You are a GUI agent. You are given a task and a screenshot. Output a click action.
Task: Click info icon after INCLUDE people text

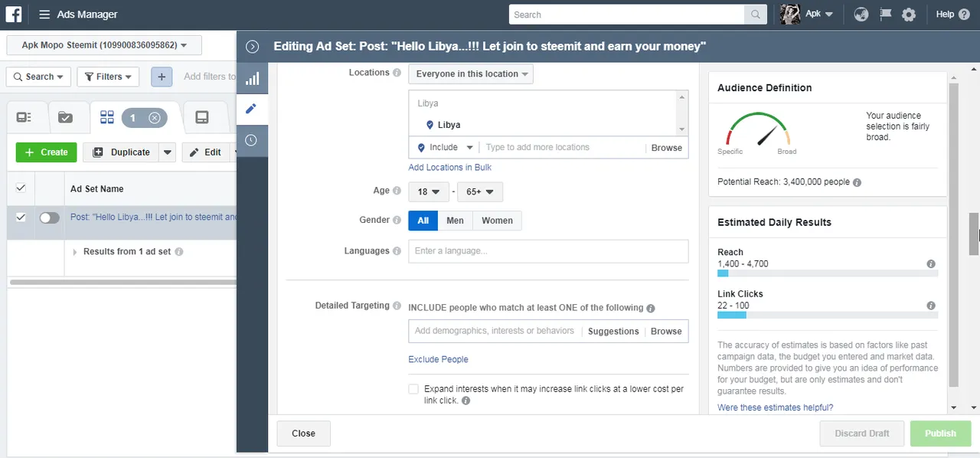pos(650,308)
